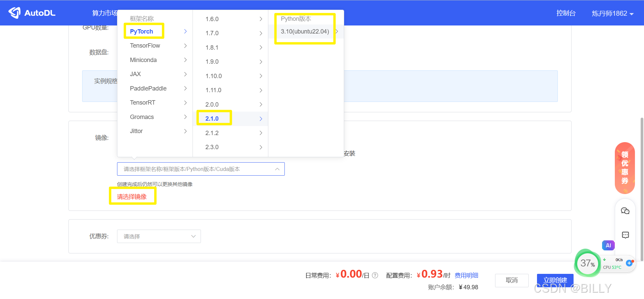
Task: Select PaddlePaddle framework
Action: click(155, 88)
